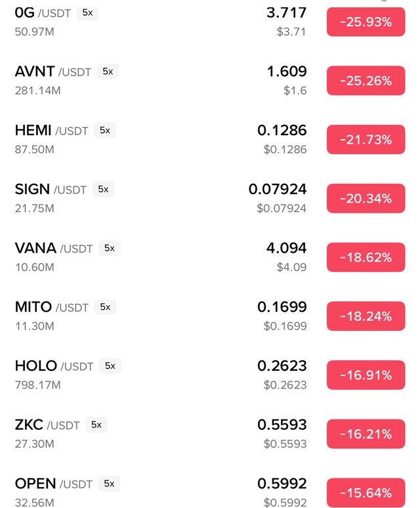
Task: Tap the -25.26% change badge for AVNT
Action: click(366, 81)
